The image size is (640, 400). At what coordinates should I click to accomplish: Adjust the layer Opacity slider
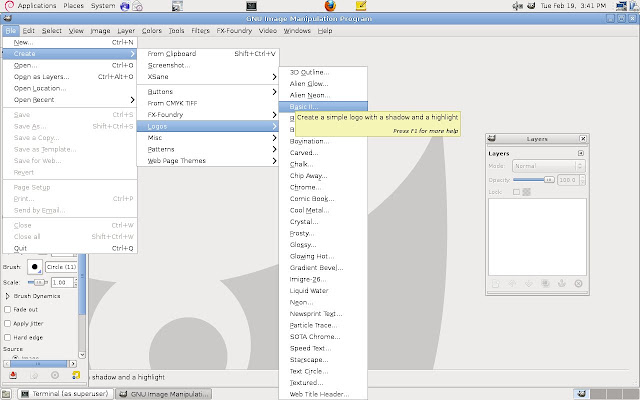coord(533,180)
